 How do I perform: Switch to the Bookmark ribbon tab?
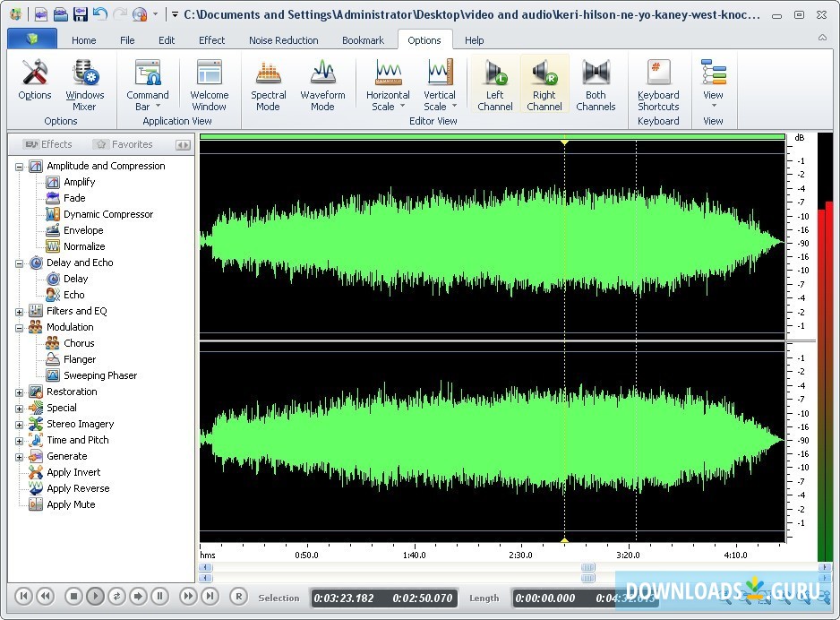tap(363, 40)
